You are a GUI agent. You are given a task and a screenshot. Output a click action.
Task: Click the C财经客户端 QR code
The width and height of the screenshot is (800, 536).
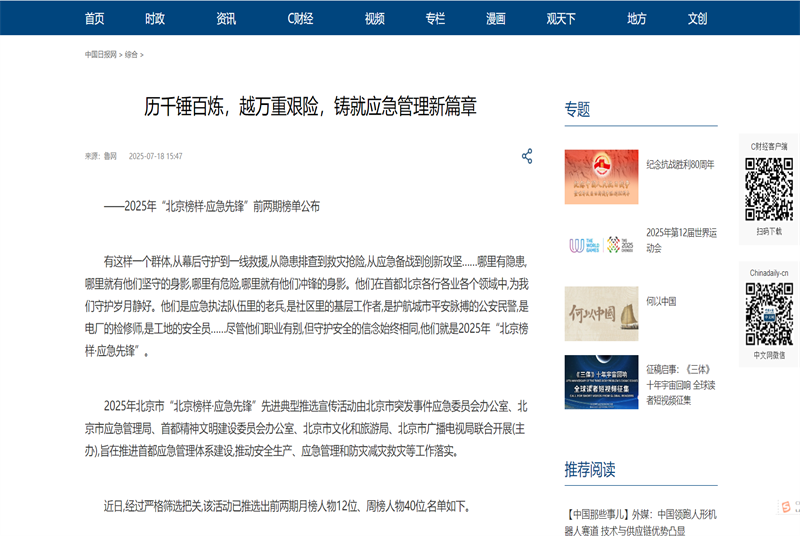click(x=769, y=188)
